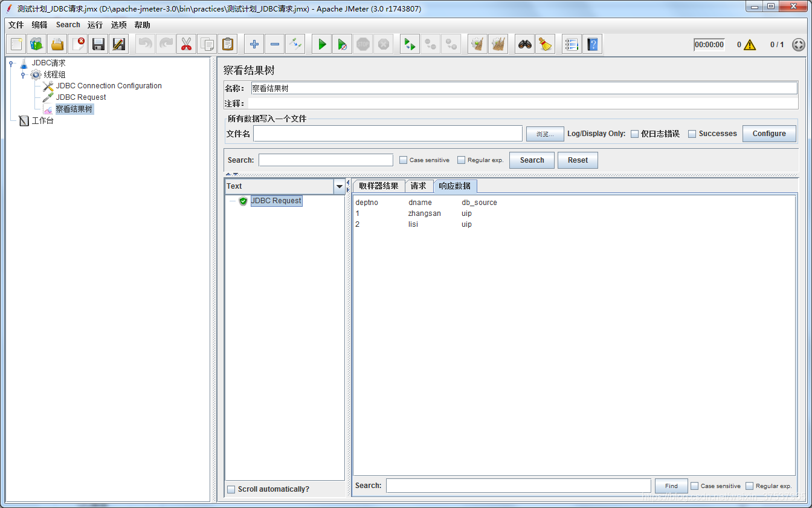Viewport: 812px width, 508px height.
Task: Click the 浏览... browse button
Action: (x=545, y=134)
